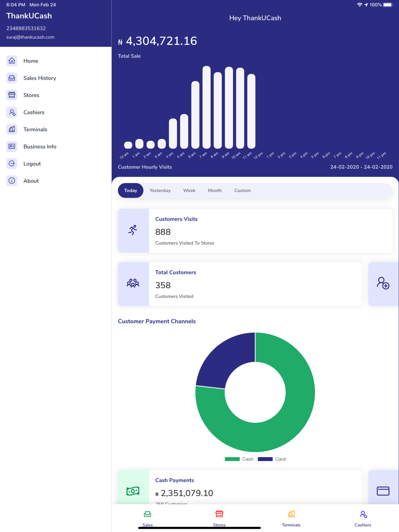
Task: Click the Hey ThankUCash greeting
Action: coord(255,18)
